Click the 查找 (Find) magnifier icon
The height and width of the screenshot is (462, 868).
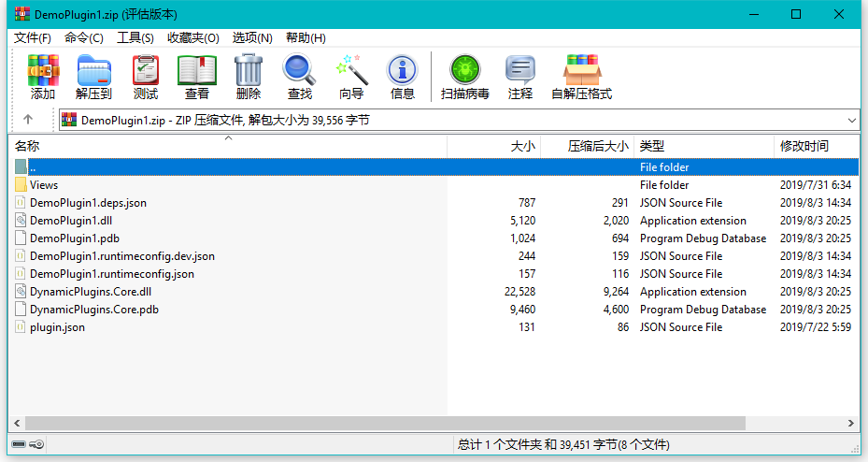(x=300, y=71)
